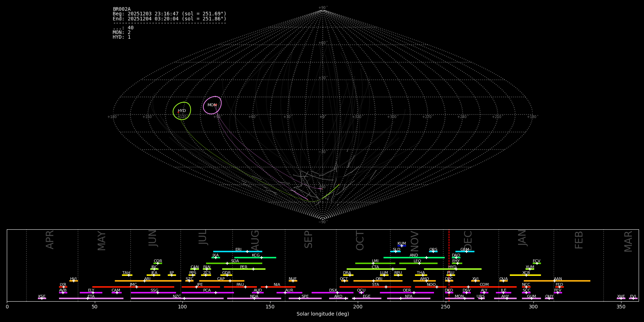Click the JXA shower label
The image size is (644, 322).
215,255
